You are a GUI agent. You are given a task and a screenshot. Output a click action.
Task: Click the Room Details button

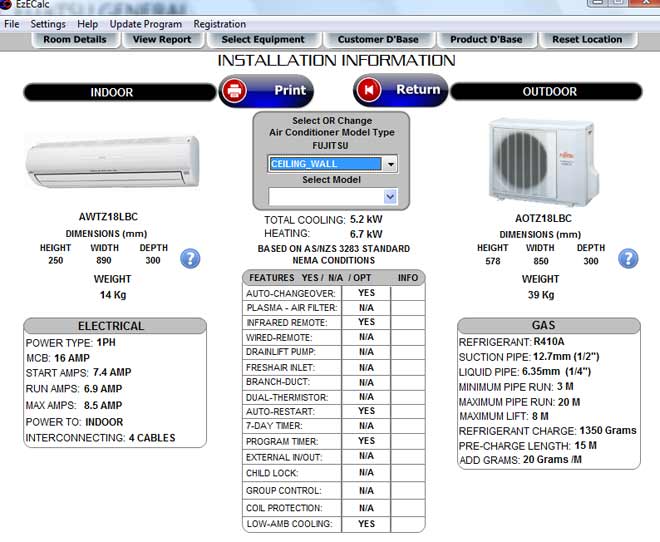pos(75,40)
